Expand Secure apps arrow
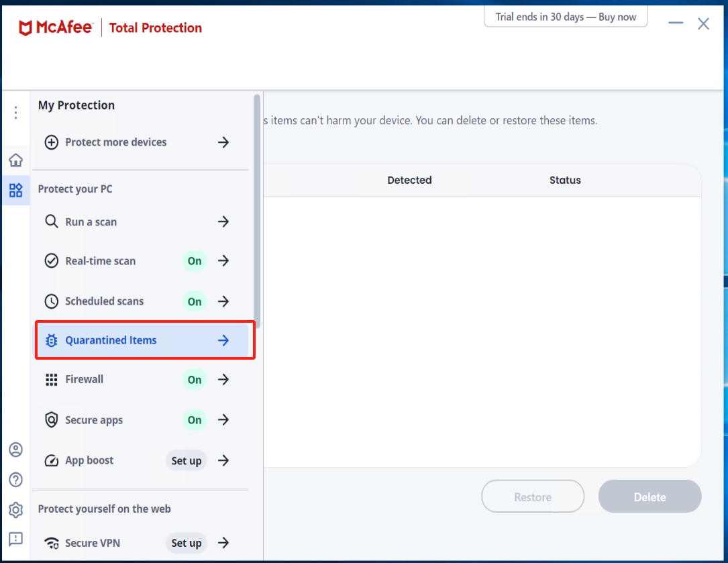 [x=223, y=420]
